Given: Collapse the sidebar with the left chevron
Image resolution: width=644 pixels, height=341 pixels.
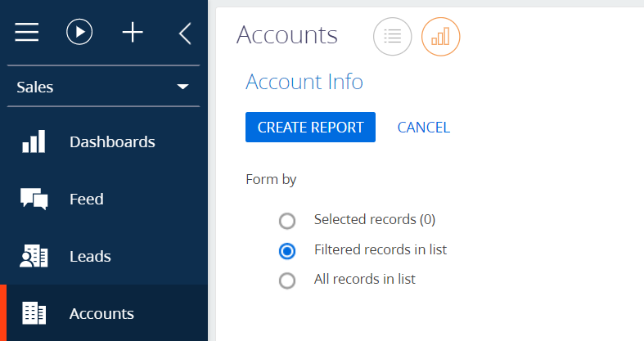Looking at the screenshot, I should coord(185,34).
